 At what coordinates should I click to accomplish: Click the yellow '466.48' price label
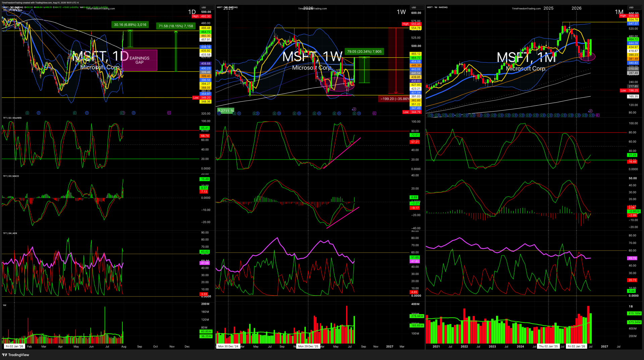[x=206, y=28]
